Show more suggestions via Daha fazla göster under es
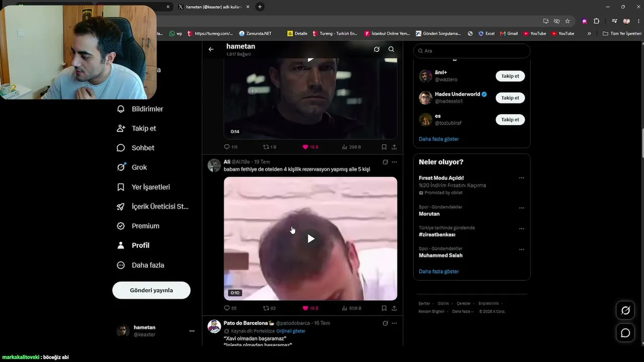Screen dimensions: 644x362 tap(439, 139)
